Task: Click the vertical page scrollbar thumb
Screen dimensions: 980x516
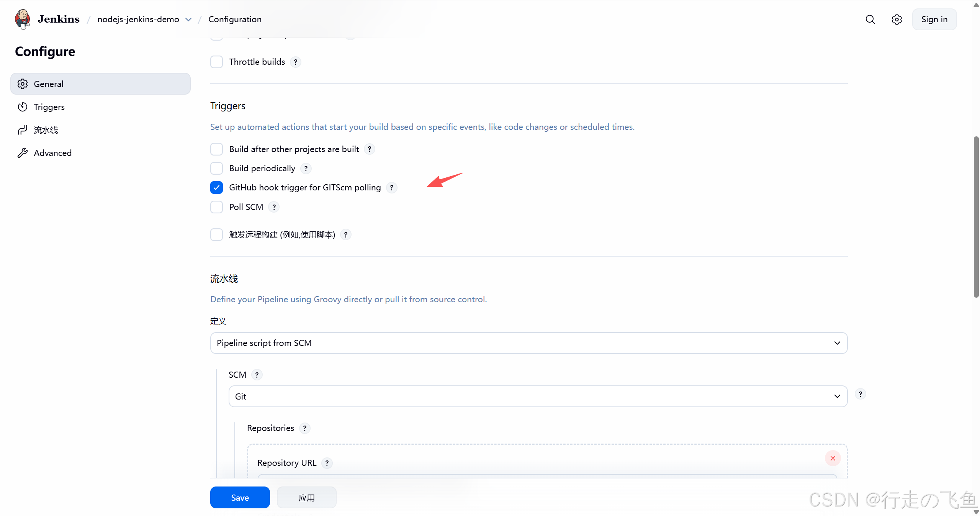Action: coord(976,217)
